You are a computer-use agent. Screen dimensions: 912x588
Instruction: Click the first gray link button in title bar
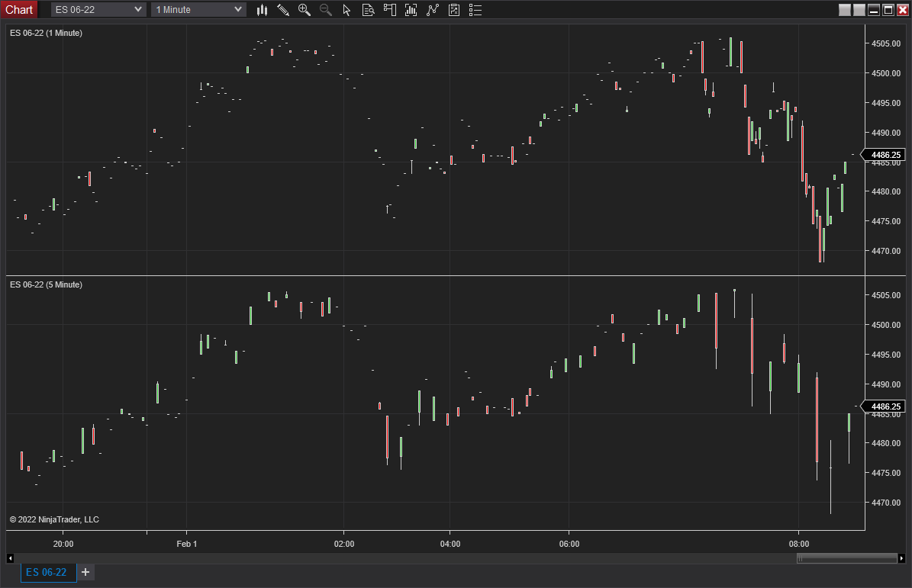click(845, 10)
